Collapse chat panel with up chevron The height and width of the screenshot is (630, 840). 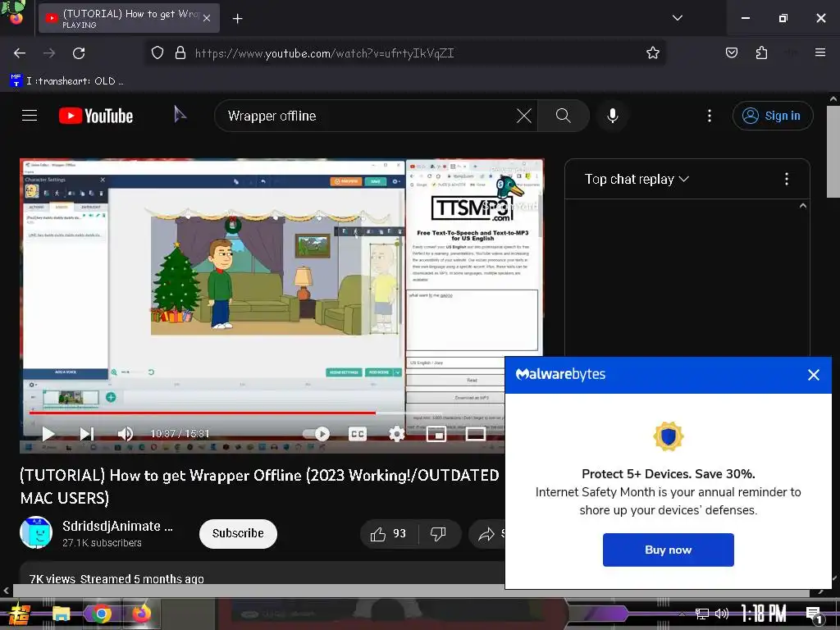click(x=802, y=206)
